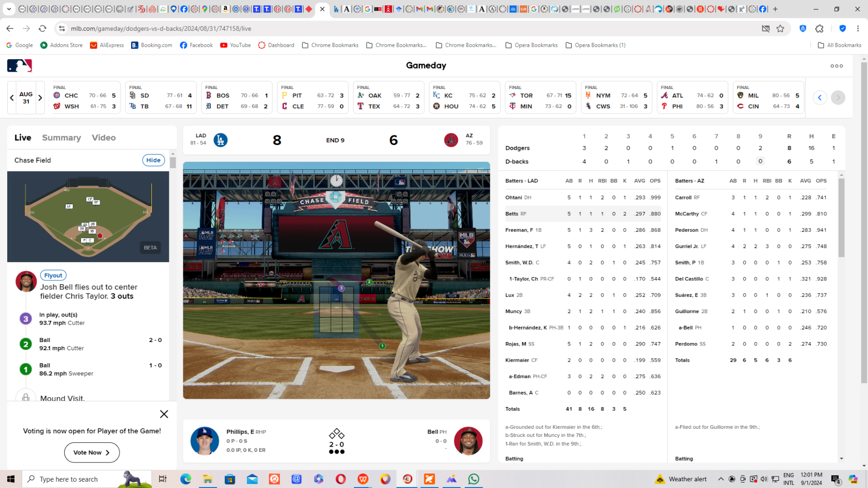
Task: Expand the system tray hidden icons chevron
Action: [x=721, y=479]
